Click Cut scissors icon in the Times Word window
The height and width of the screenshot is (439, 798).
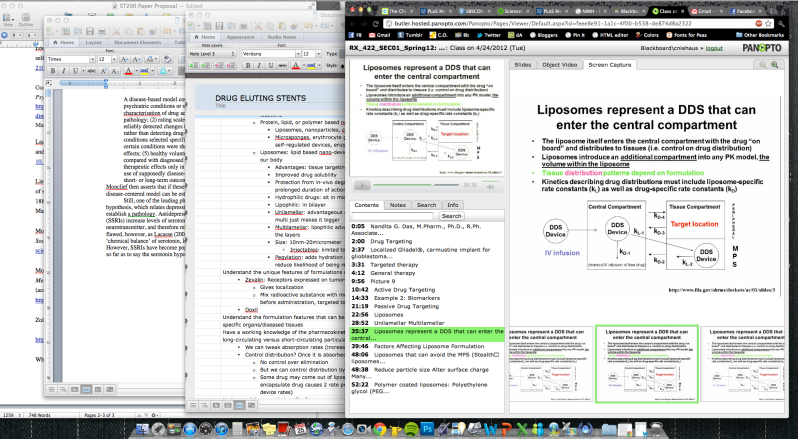(x=116, y=31)
